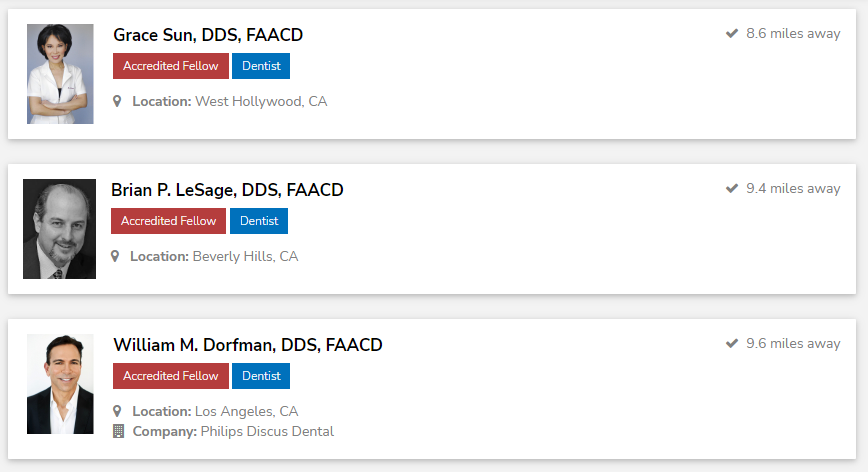Click Accredited Fellow badge under Brian LeSage
Image resolution: width=868 pixels, height=472 pixels.
coord(168,221)
